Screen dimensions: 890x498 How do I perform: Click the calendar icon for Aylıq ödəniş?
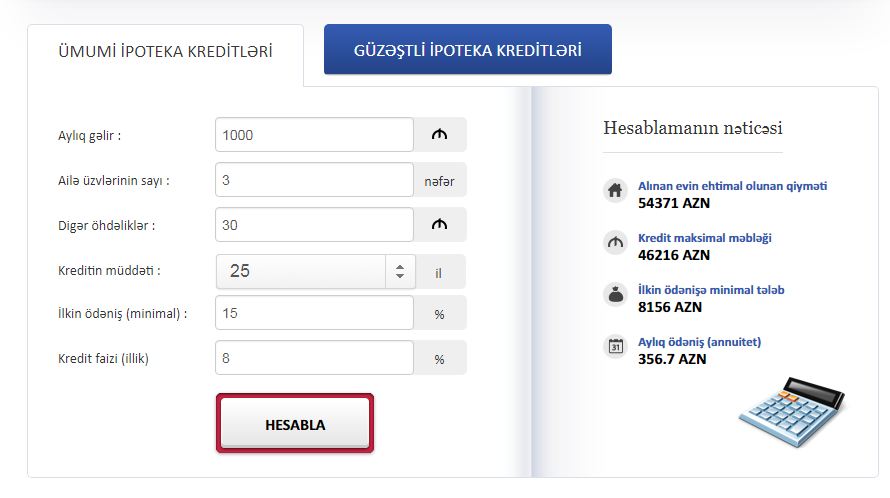615,346
